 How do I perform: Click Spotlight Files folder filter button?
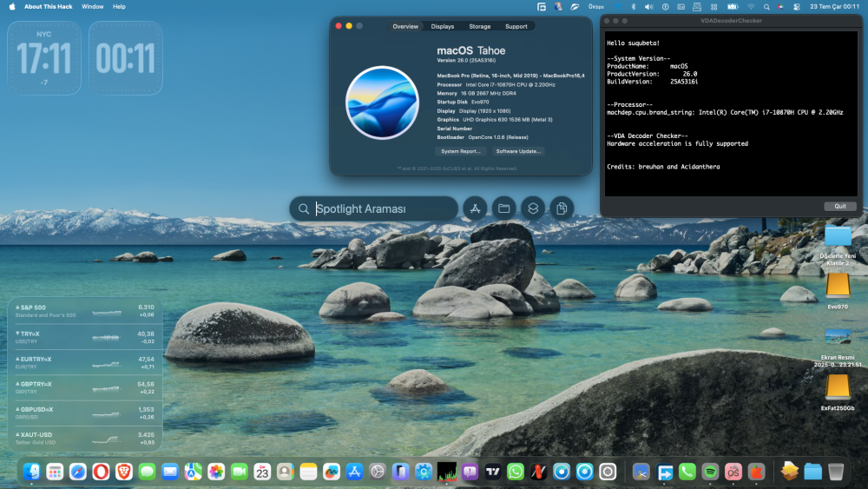(x=503, y=208)
